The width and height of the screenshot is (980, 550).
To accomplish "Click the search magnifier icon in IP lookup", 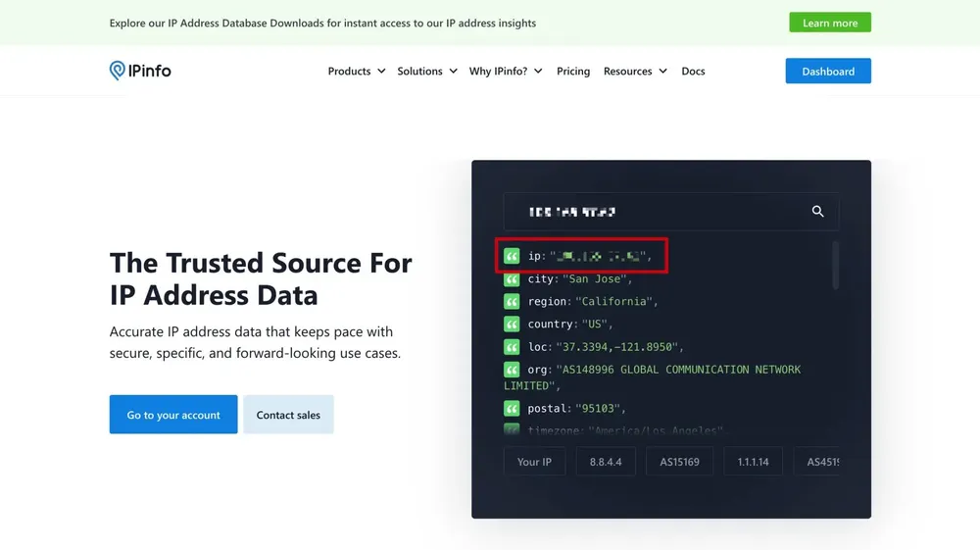I will (817, 212).
